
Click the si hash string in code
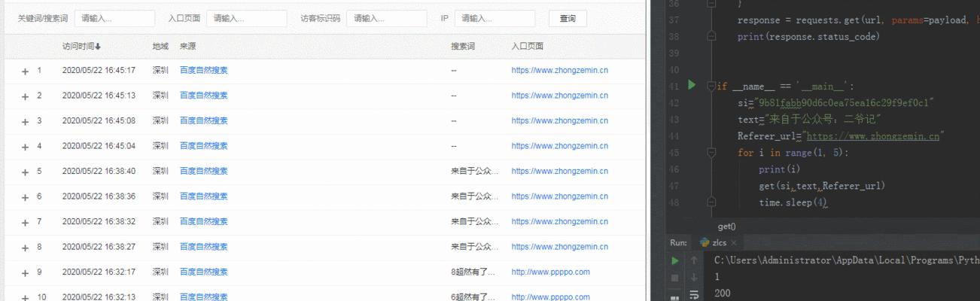pos(845,102)
